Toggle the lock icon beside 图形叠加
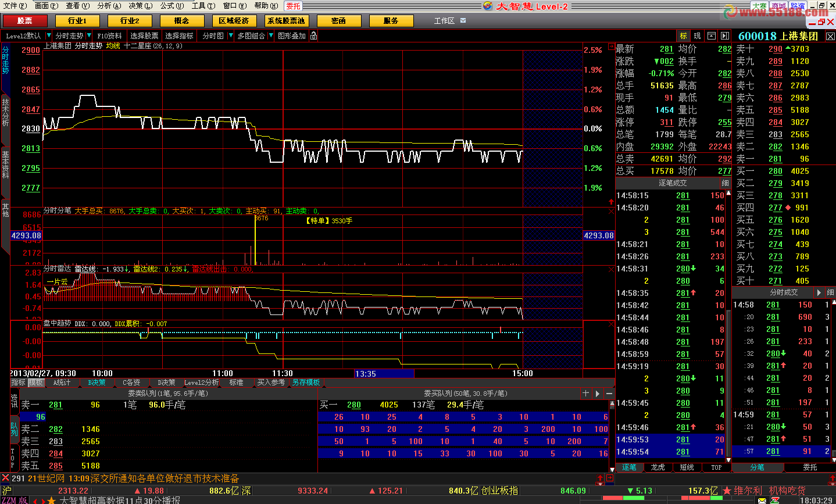The height and width of the screenshot is (504, 836). 313,35
